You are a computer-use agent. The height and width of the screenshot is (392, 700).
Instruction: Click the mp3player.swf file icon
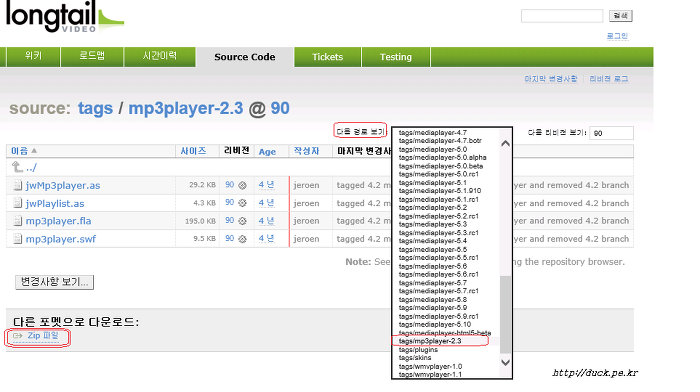tap(17, 239)
